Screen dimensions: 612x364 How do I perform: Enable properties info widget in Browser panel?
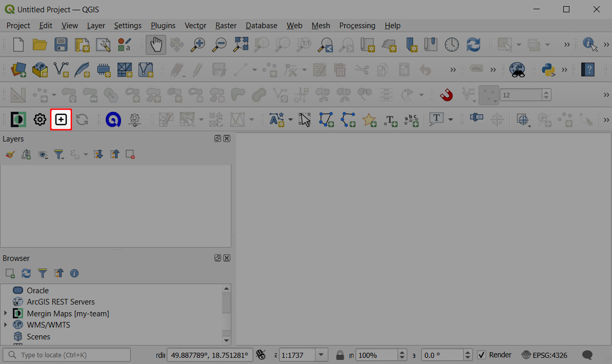[x=74, y=273]
